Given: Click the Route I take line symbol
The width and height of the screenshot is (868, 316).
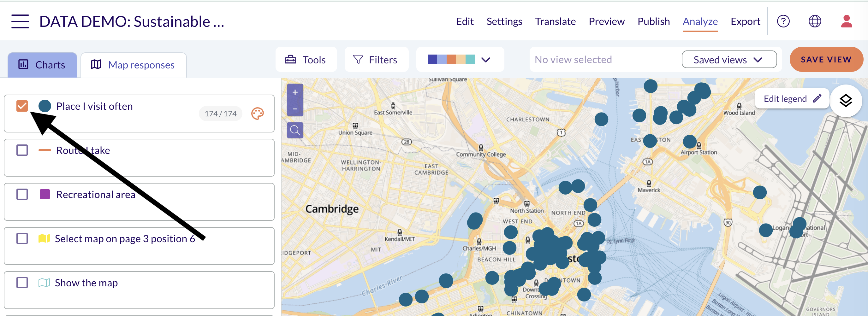Looking at the screenshot, I should tap(45, 150).
